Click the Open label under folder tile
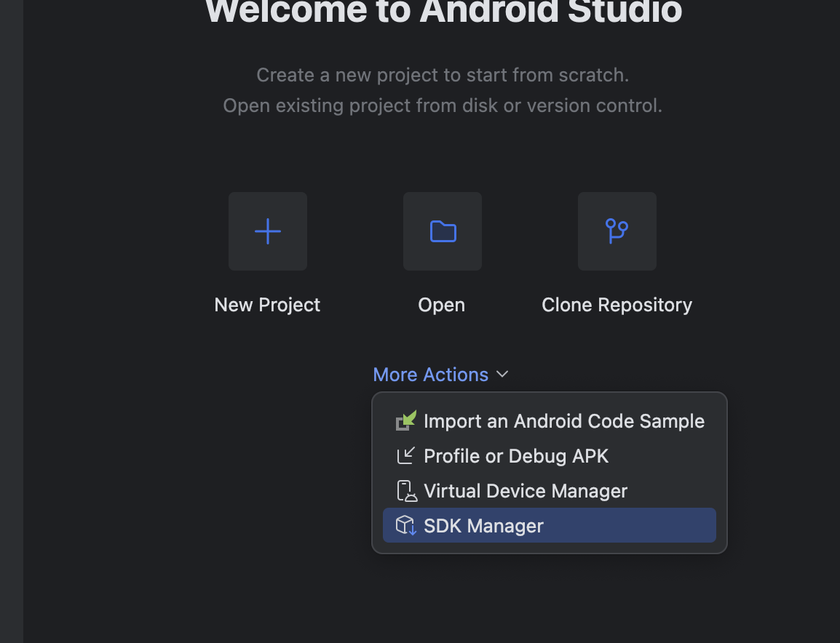Viewport: 840px width, 643px height. [x=441, y=305]
